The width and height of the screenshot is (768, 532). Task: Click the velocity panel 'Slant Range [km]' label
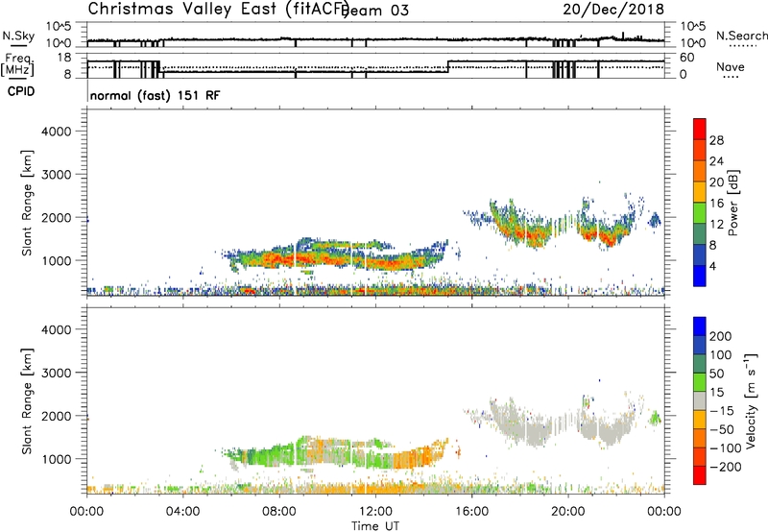tap(27, 401)
